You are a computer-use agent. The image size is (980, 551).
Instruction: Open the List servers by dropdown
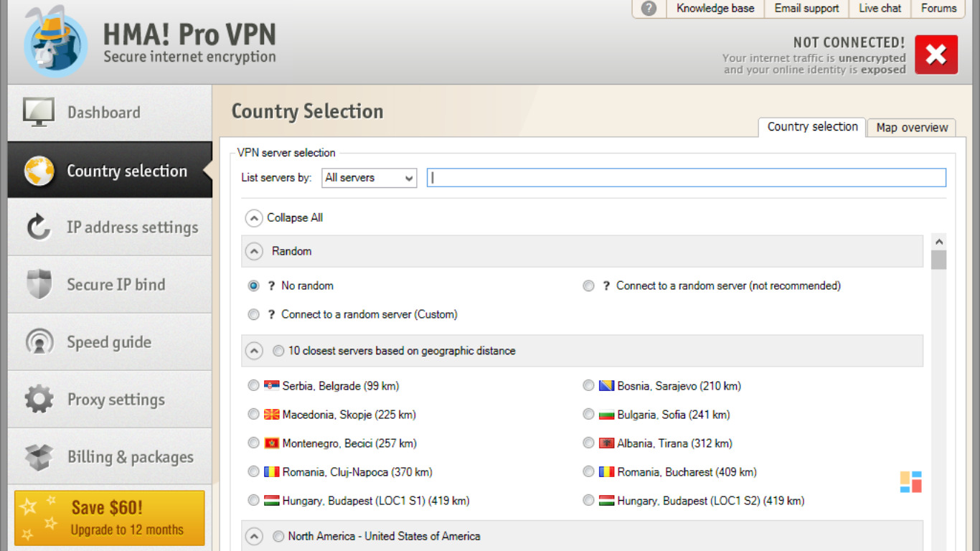(369, 178)
